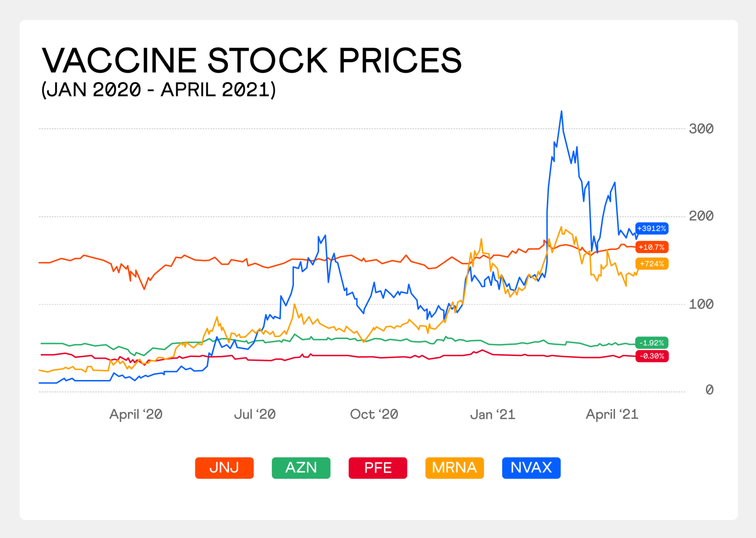The height and width of the screenshot is (538, 756).
Task: Click the April '20 x-axis label
Action: [136, 414]
